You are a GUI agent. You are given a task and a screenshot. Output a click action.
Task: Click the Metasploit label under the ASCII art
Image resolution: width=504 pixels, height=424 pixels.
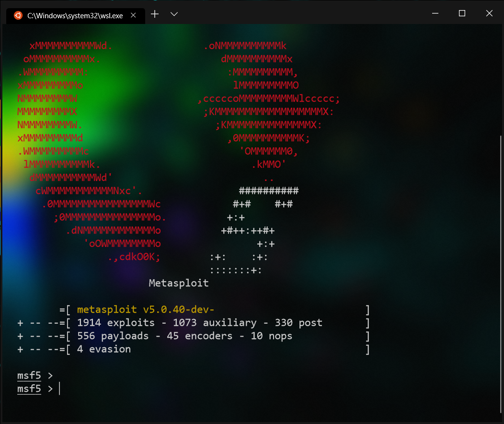pyautogui.click(x=178, y=283)
